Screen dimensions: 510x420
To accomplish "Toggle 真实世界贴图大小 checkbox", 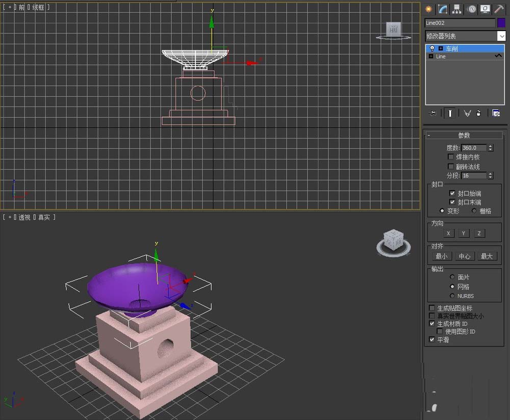I will (432, 316).
